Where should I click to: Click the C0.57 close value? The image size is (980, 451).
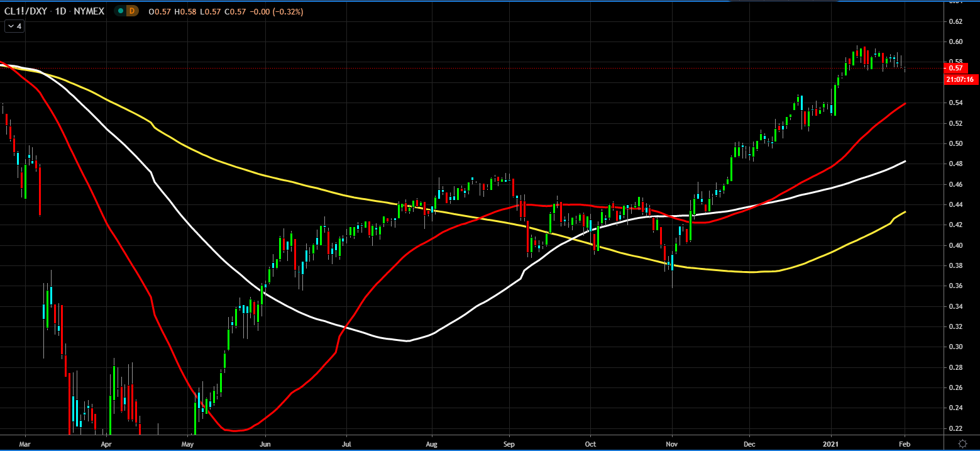point(235,11)
